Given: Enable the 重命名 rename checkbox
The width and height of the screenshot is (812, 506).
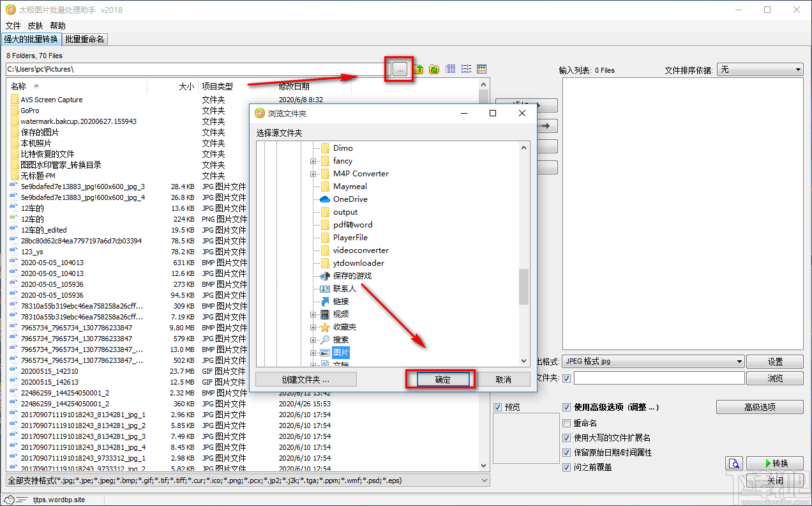Looking at the screenshot, I should click(x=566, y=423).
